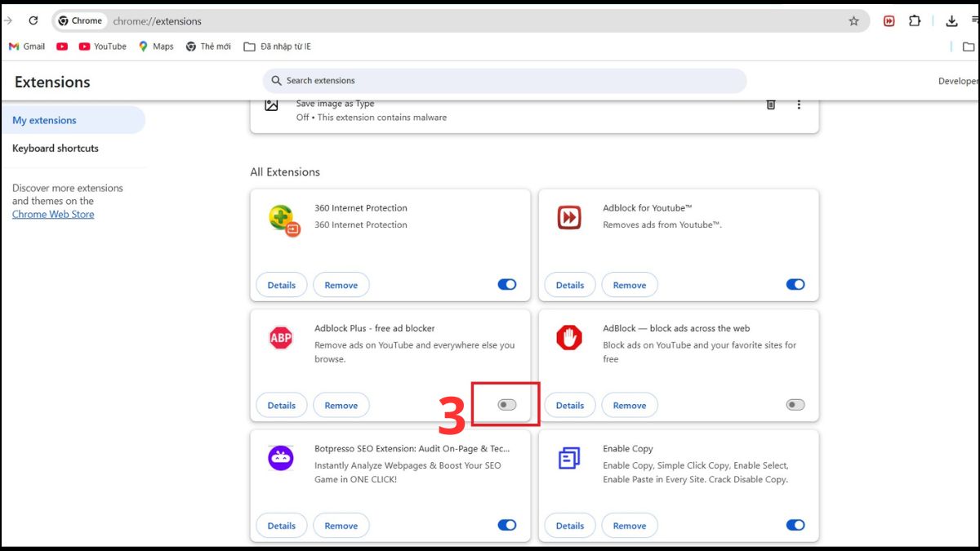This screenshot has width=980, height=551.
Task: Open more options for Save image as Type
Action: tap(799, 104)
